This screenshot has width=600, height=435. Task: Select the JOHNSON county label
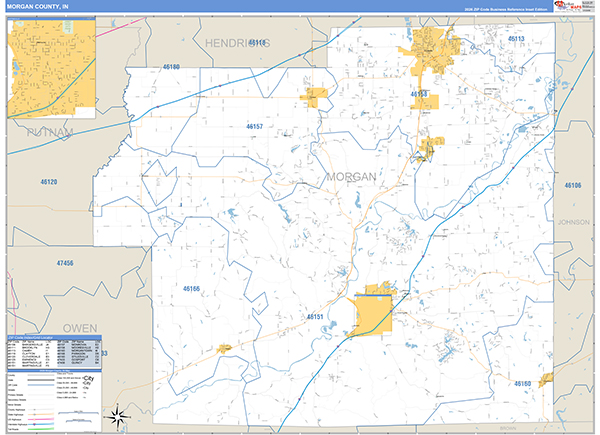574,222
